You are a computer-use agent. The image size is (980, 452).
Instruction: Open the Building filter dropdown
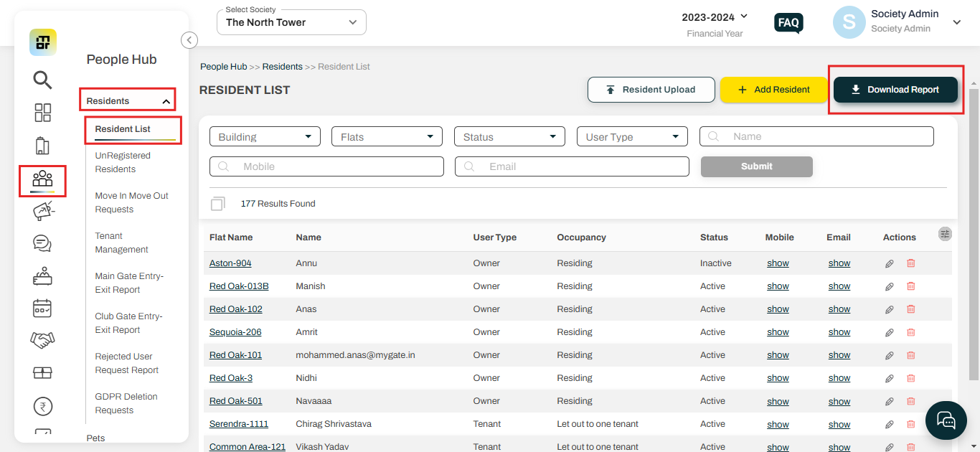coord(265,136)
